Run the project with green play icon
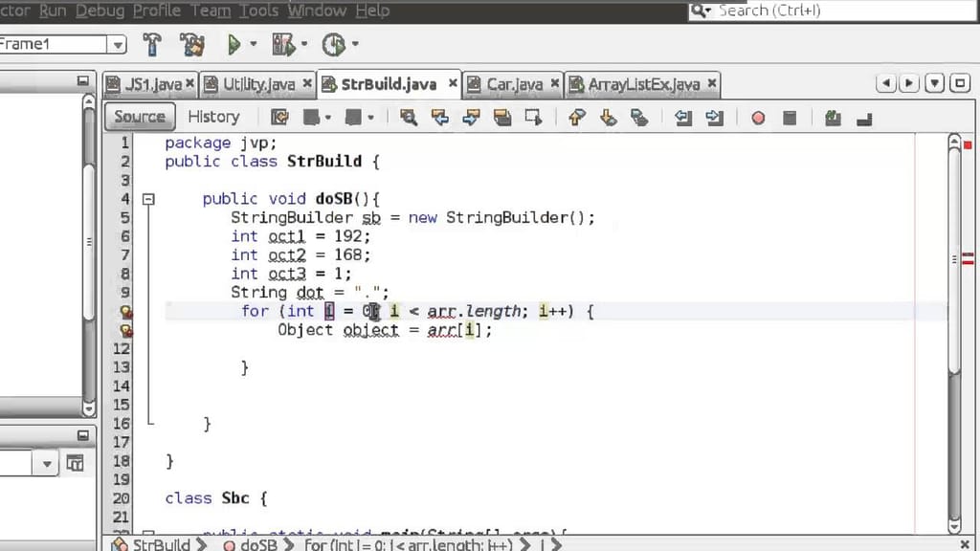Screen dimensions: 980x551 (233, 44)
